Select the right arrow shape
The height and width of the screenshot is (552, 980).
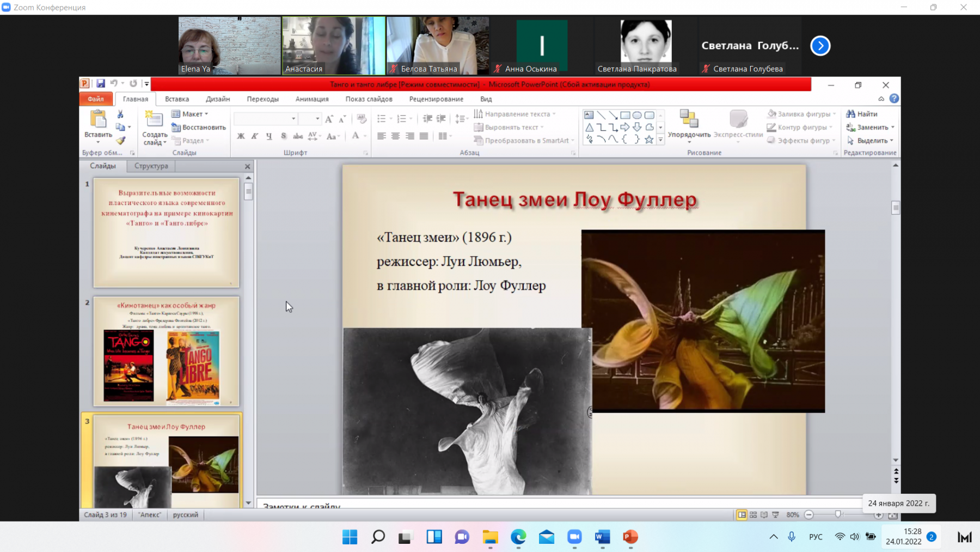point(625,128)
